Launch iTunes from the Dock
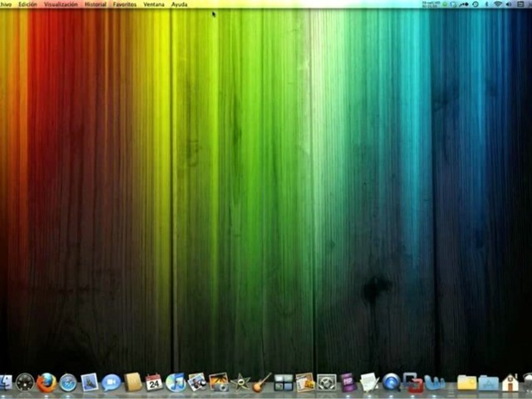532x399 pixels. click(176, 382)
